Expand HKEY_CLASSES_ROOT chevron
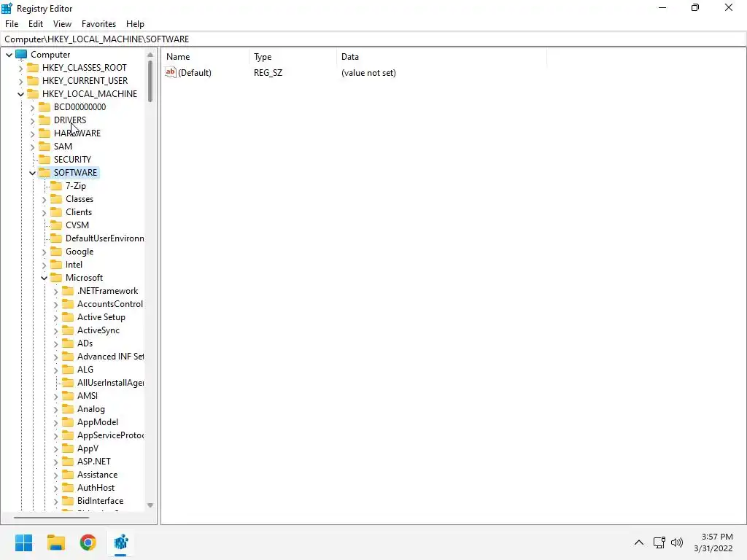Screen dimensions: 747x560 pos(20,68)
